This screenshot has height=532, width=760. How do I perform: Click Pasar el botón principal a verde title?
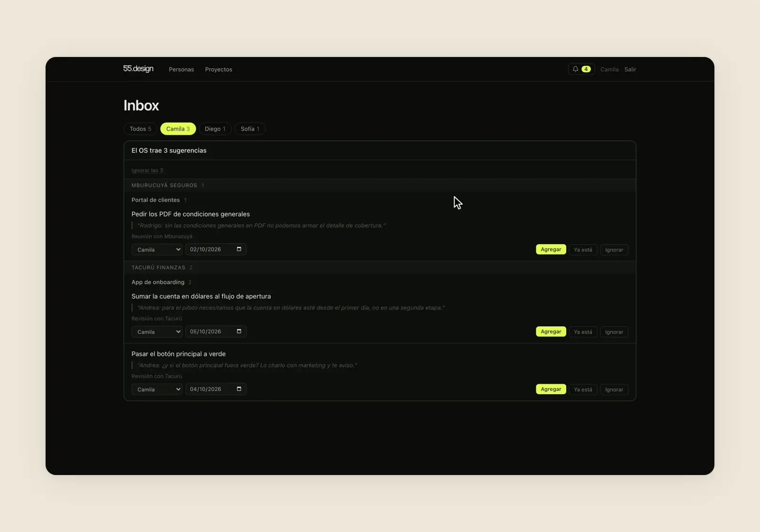point(179,354)
